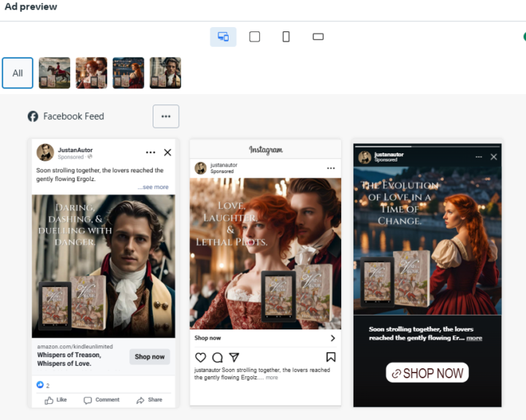The image size is (526, 420).
Task: Select the red-haired couple ad thumbnail
Action: pyautogui.click(x=91, y=73)
